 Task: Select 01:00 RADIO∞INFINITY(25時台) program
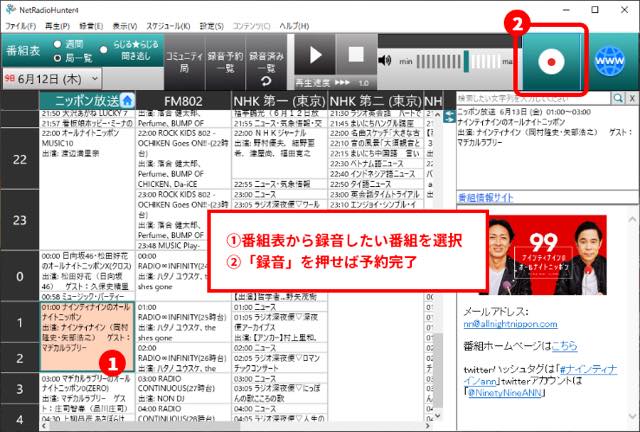click(183, 322)
